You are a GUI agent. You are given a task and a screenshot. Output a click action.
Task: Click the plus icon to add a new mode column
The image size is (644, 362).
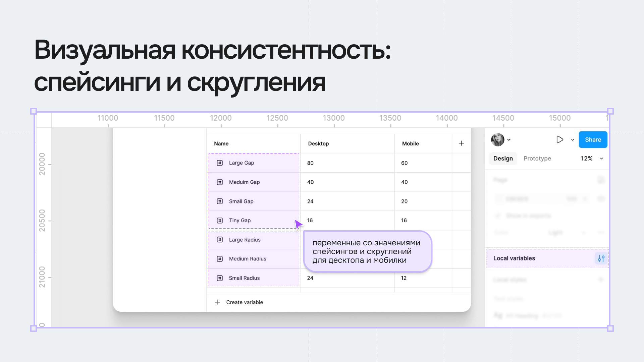[461, 143]
